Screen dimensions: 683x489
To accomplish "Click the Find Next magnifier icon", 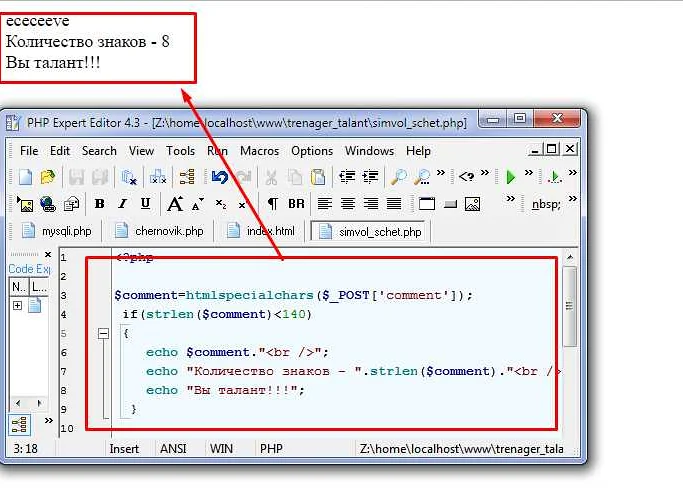I will [x=422, y=177].
